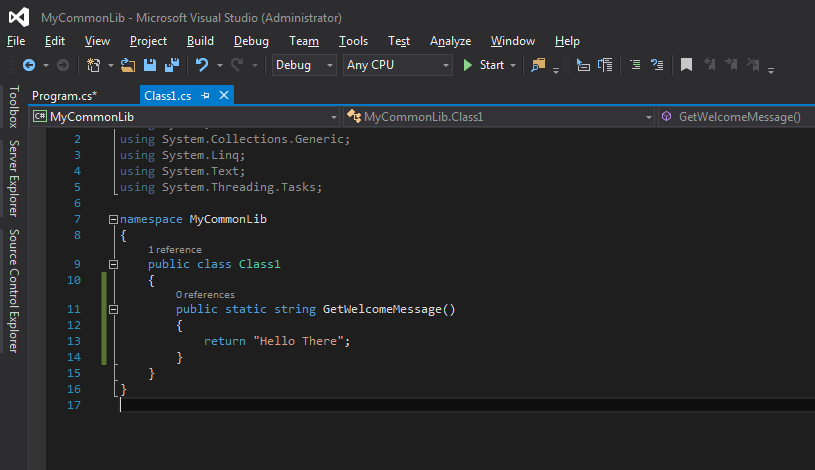Open the Any CPU platform dropdown
Screen dimensions: 815x470
point(397,65)
